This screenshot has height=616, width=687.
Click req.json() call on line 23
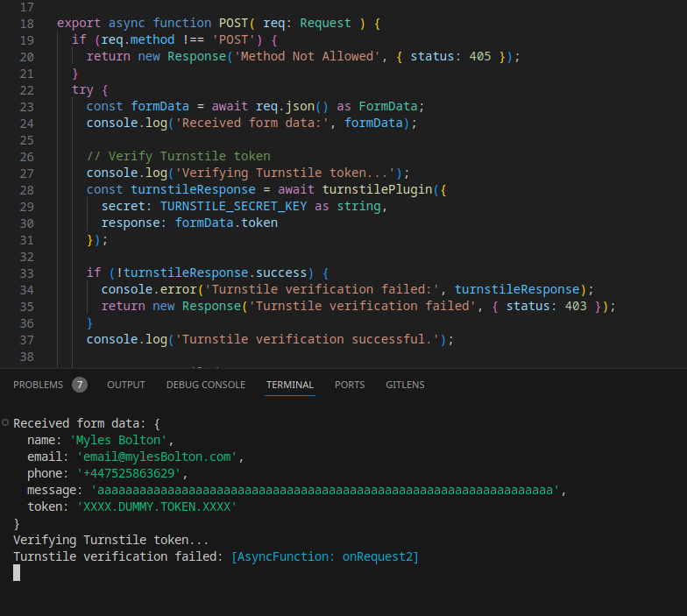pyautogui.click(x=292, y=106)
